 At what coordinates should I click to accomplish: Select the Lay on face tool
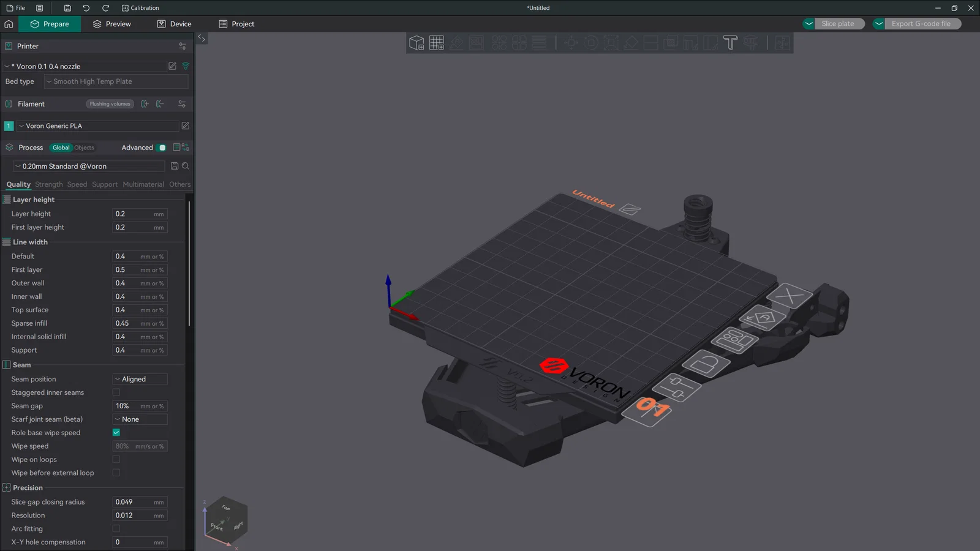click(631, 43)
